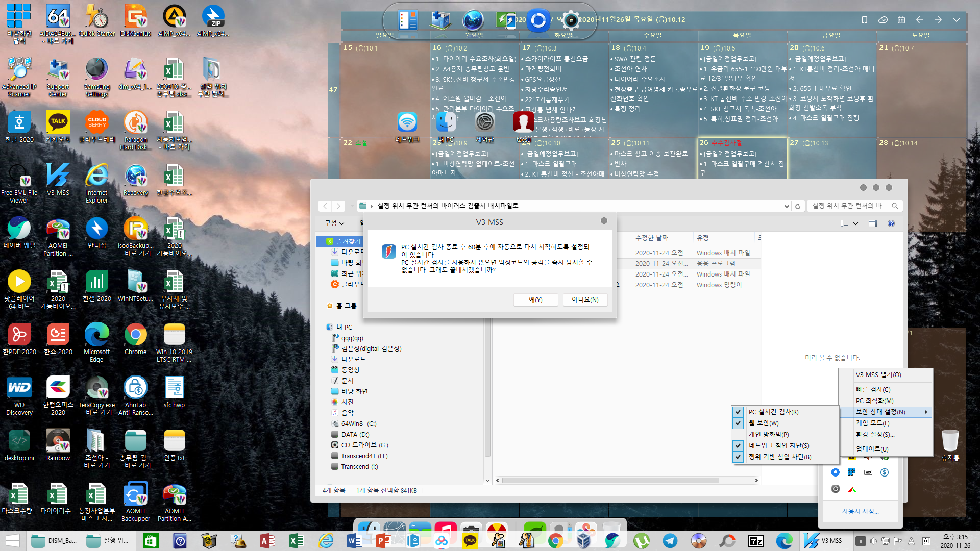Screen dimensions: 980x551
Task: Open Chrome desktop shortcut
Action: (135, 339)
